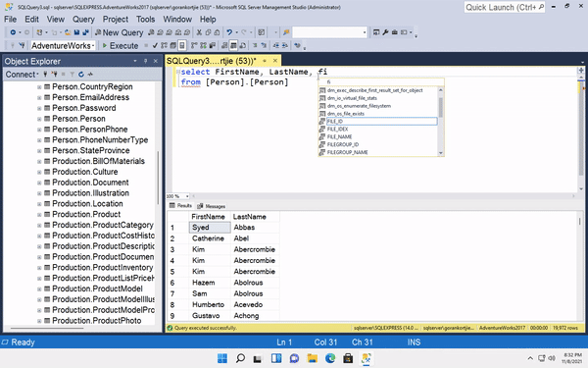The height and width of the screenshot is (368, 588).
Task: Click the Syed cell in results grid
Action: tap(210, 228)
